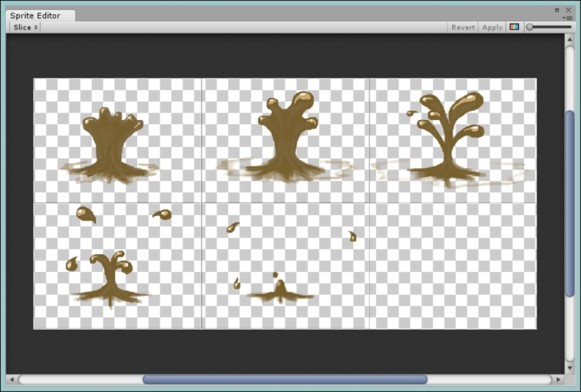Click the zoom slider handle
This screenshot has height=392, width=581.
click(530, 27)
